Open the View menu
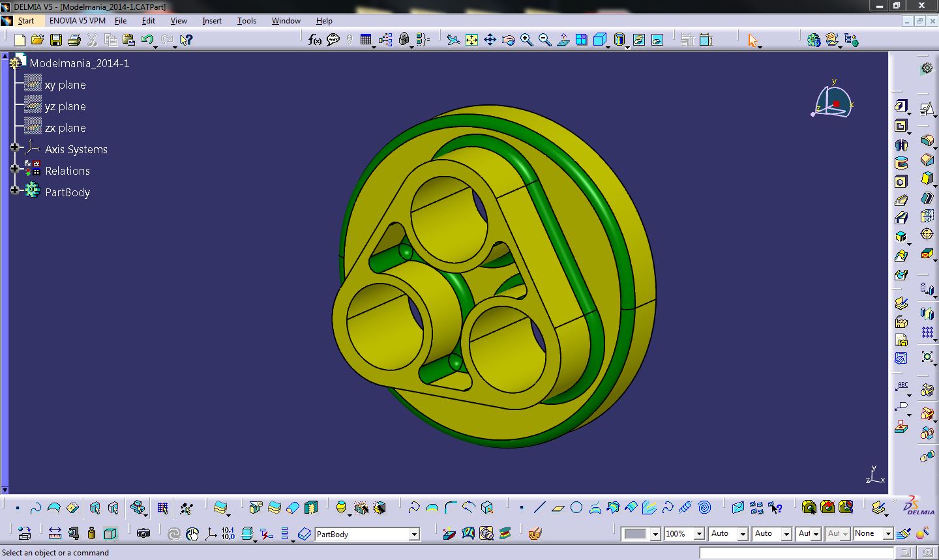Viewport: 939px width, 560px height. pos(179,21)
